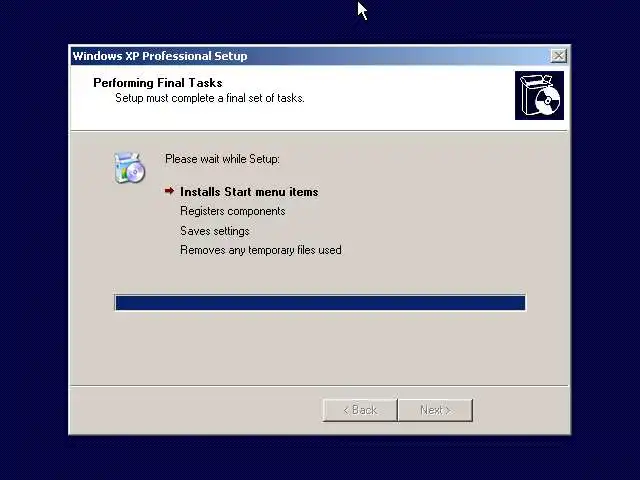Click the setup box and CD icon in header
640x480 pixels.
(x=539, y=96)
